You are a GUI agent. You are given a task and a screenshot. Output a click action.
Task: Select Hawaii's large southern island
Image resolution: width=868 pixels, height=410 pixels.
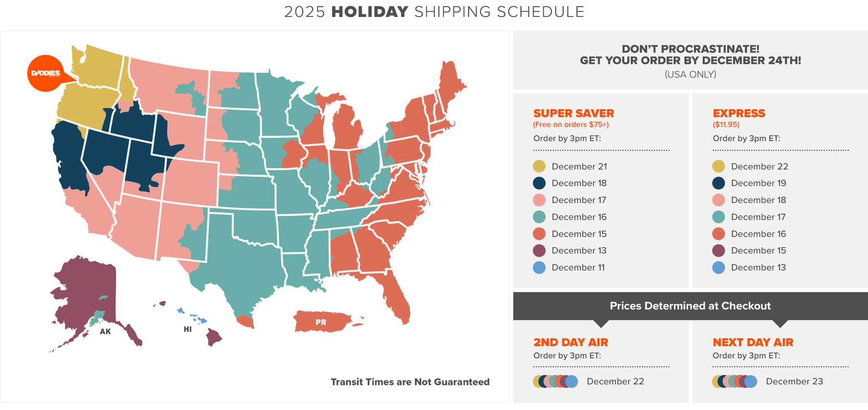(x=214, y=337)
